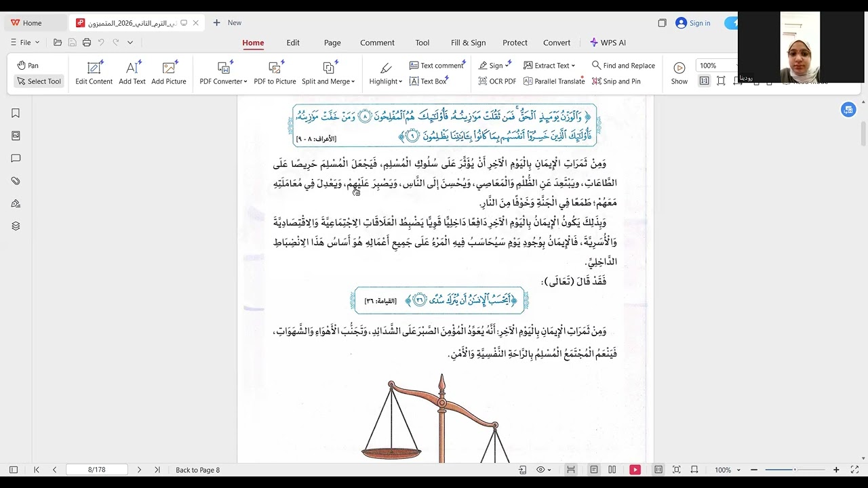Run OCR PDF
The image size is (868, 488).
497,81
